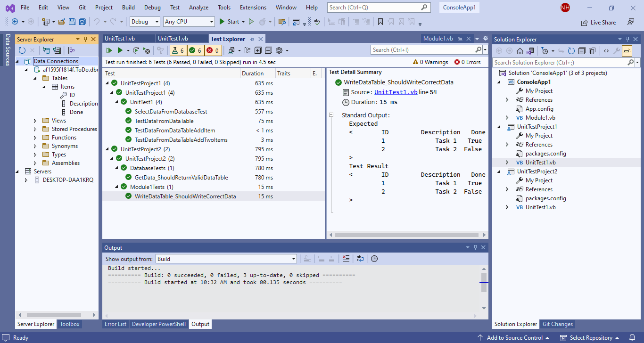This screenshot has height=343, width=644.
Task: Click the Live Share button
Action: click(x=598, y=22)
